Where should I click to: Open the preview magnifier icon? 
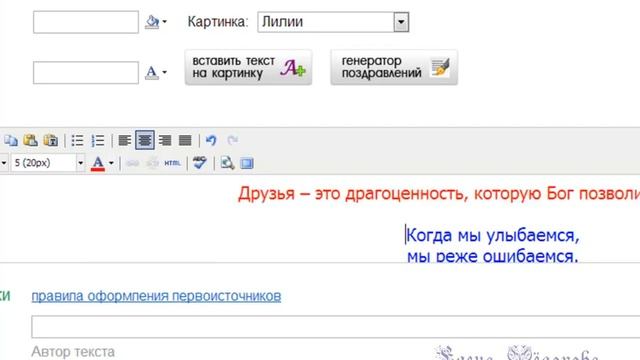[x=227, y=163]
